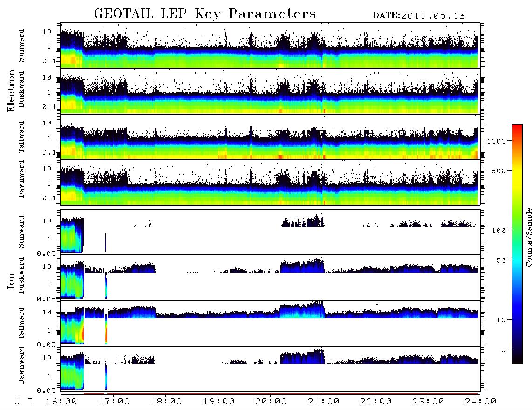Click the '18:00' time tick label
Screen dimensions: 532x410
(x=167, y=402)
